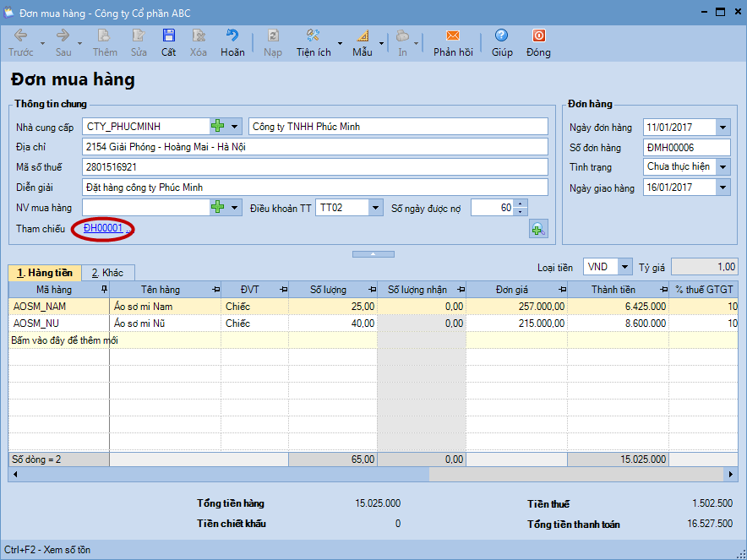Image resolution: width=747 pixels, height=560 pixels.
Task: Open reference link ĐH00001
Action: 103,228
